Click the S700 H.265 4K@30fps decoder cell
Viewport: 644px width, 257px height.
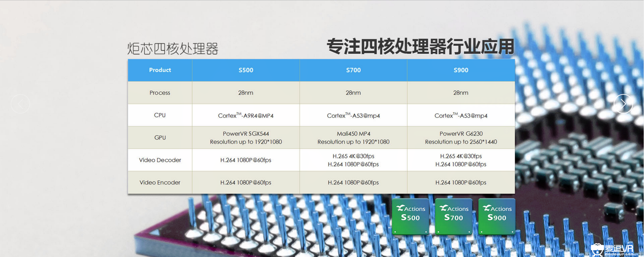(x=353, y=160)
